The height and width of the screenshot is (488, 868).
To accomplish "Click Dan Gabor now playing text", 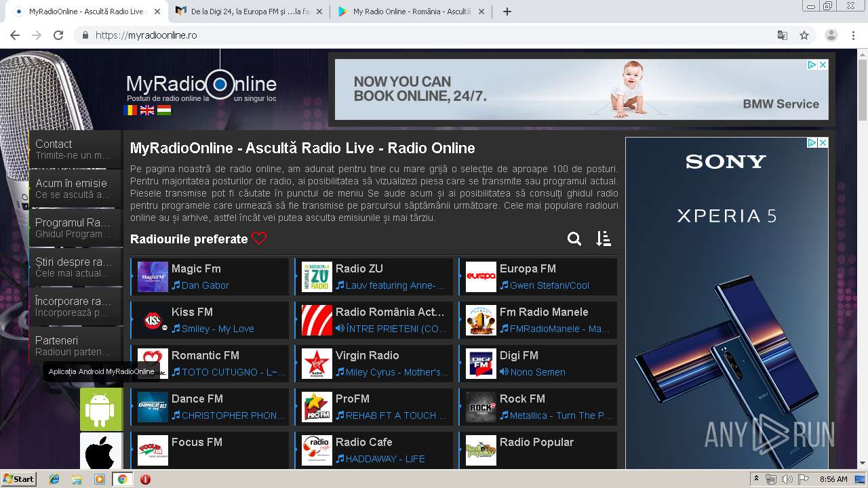I will 205,285.
